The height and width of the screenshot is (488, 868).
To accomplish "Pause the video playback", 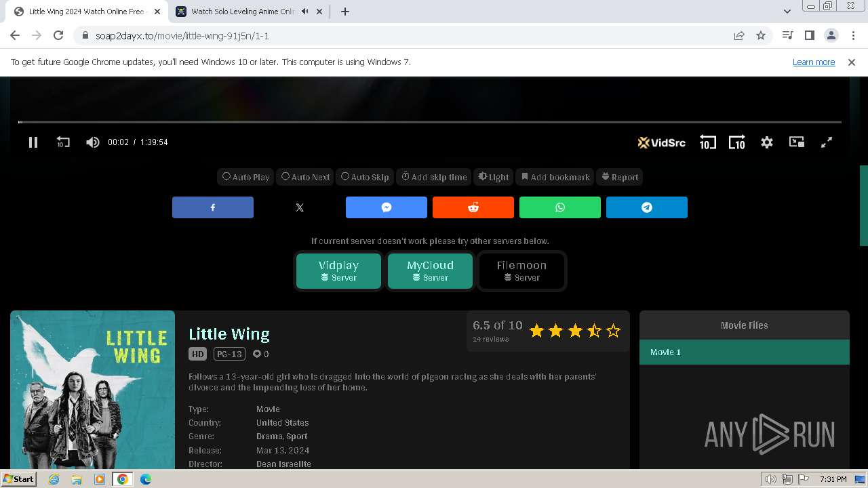I will tap(33, 142).
